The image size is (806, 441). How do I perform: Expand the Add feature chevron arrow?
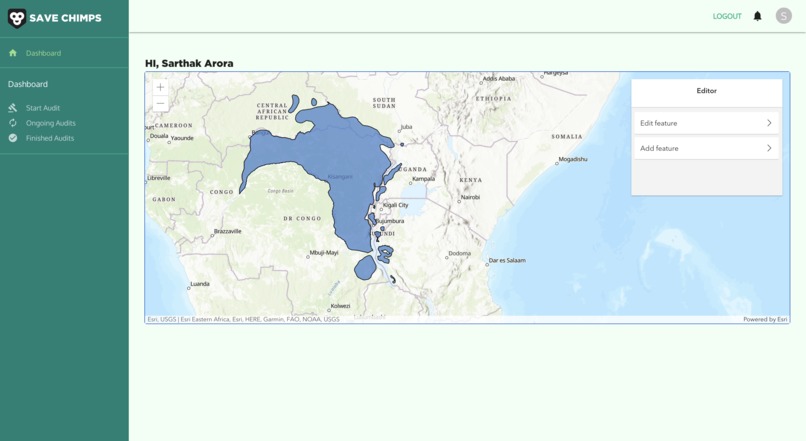pyautogui.click(x=769, y=148)
